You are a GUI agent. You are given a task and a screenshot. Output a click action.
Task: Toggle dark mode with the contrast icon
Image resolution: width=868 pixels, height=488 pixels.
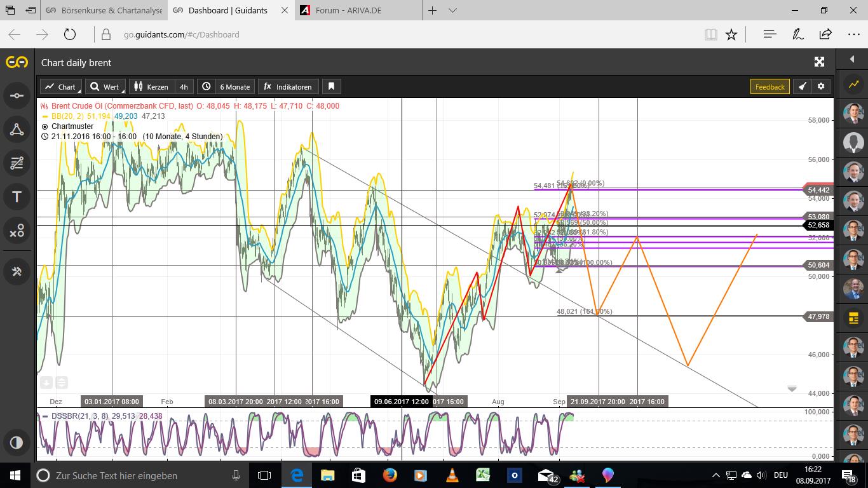17,442
